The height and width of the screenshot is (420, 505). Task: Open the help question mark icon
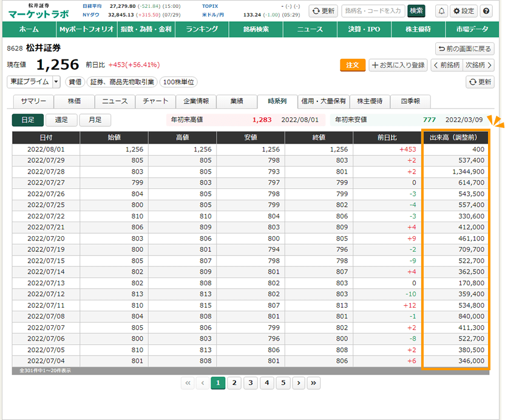click(486, 11)
